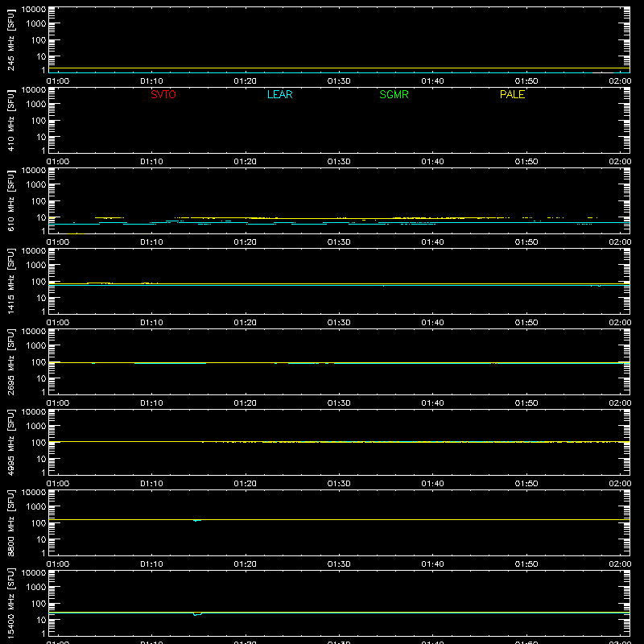Select the 245 MHz [SFU] axis title
The image size is (644, 644).
(10, 39)
